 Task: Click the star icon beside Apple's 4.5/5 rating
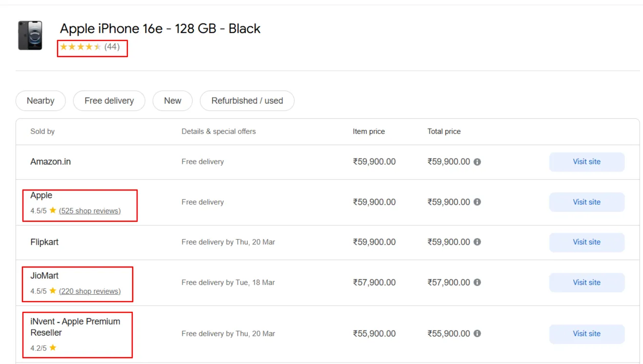(52, 211)
